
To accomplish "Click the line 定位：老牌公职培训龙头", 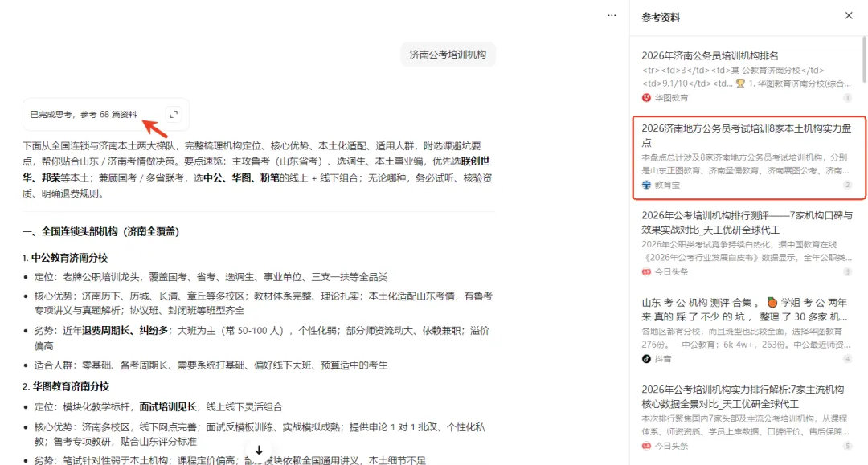I will tap(211, 277).
